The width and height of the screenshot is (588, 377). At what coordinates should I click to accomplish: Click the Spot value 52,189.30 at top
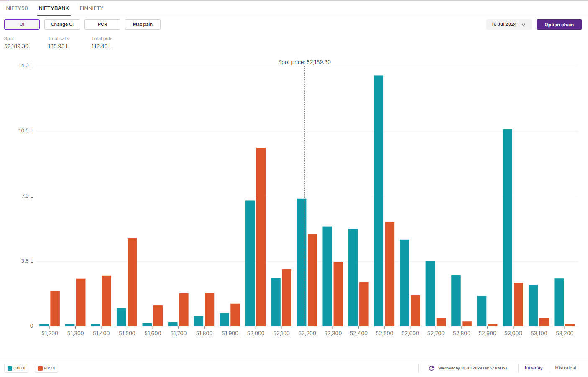pos(16,46)
